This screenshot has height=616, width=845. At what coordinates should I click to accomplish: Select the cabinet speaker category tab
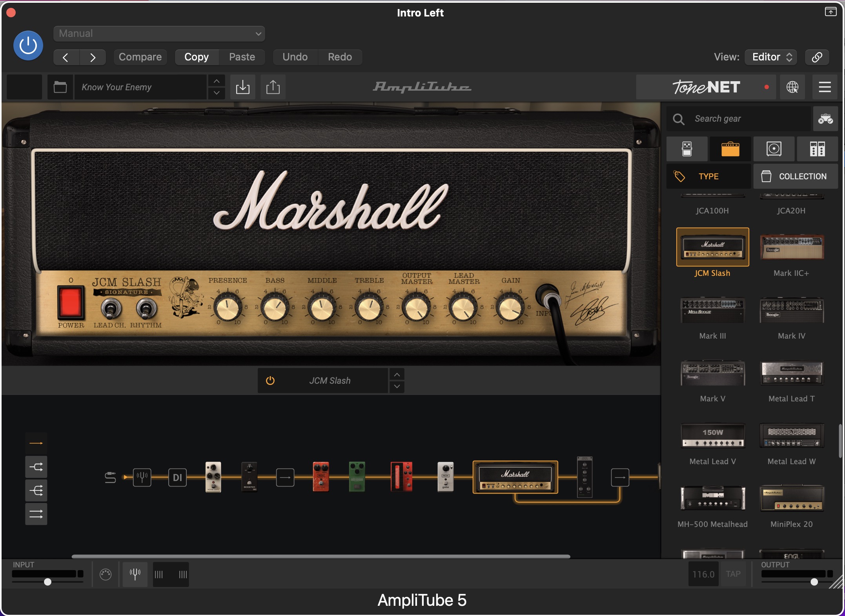pyautogui.click(x=774, y=149)
